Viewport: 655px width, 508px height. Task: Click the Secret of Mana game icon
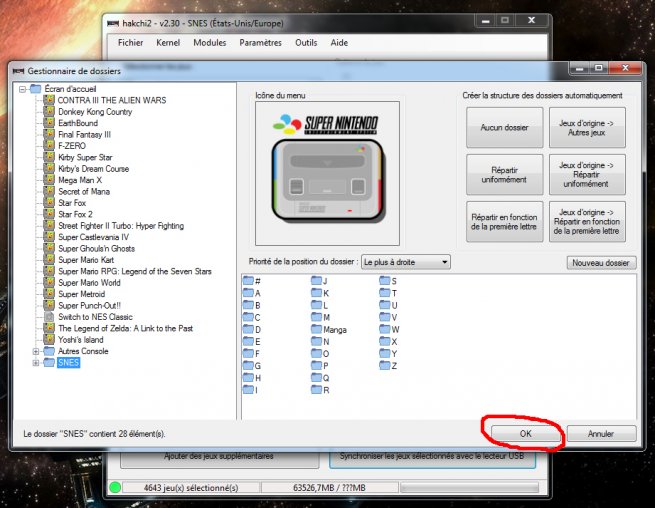[x=49, y=191]
